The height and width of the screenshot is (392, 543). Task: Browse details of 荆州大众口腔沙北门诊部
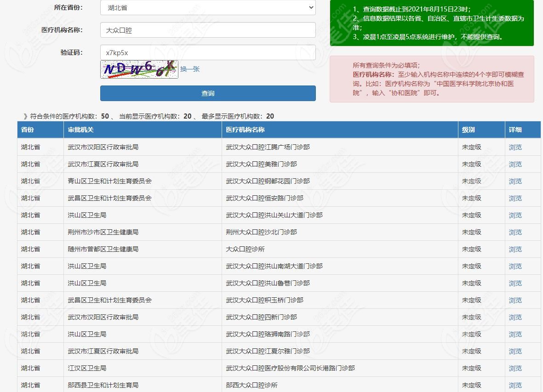[515, 233]
